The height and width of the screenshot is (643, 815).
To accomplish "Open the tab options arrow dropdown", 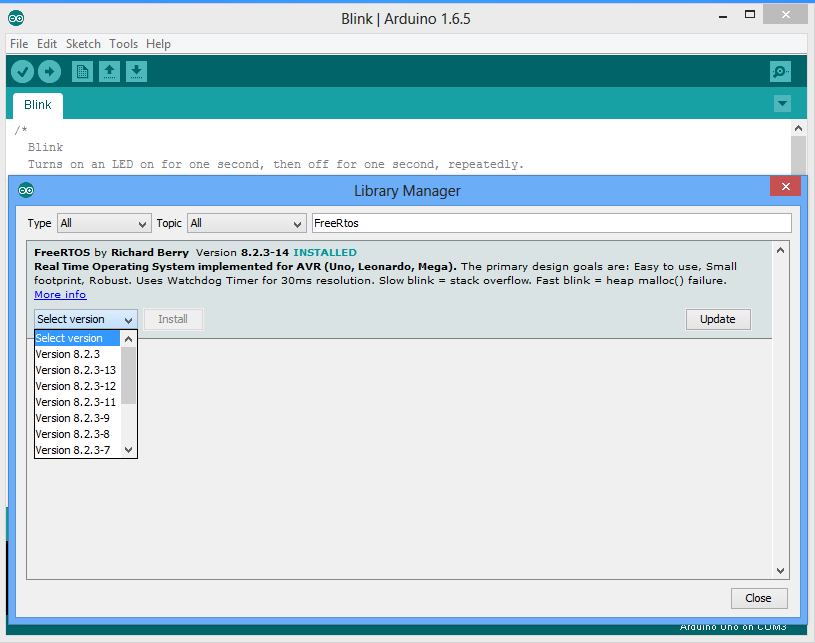I will point(782,103).
